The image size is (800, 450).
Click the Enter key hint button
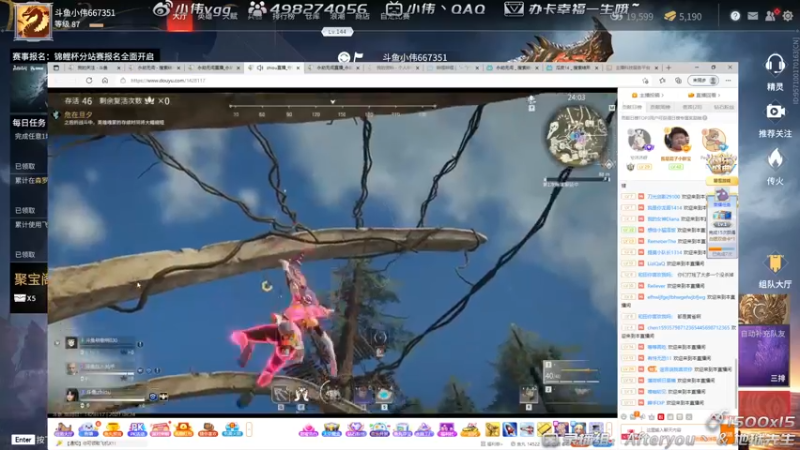[23, 439]
